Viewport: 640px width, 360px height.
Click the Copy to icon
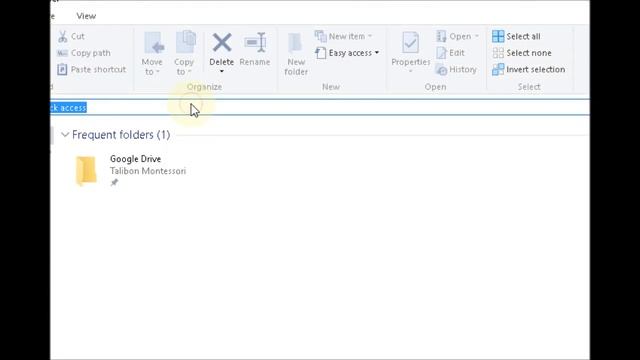point(186,42)
